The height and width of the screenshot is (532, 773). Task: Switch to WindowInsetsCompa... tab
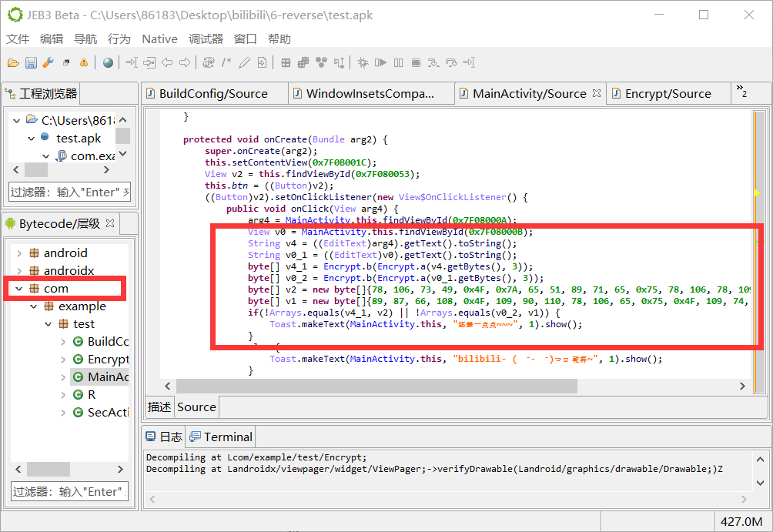370,94
